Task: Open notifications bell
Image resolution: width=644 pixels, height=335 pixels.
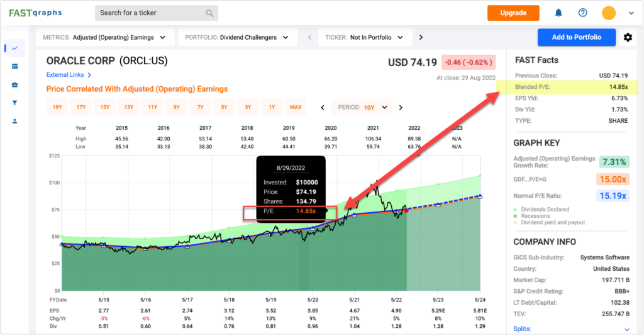Action: [x=558, y=13]
